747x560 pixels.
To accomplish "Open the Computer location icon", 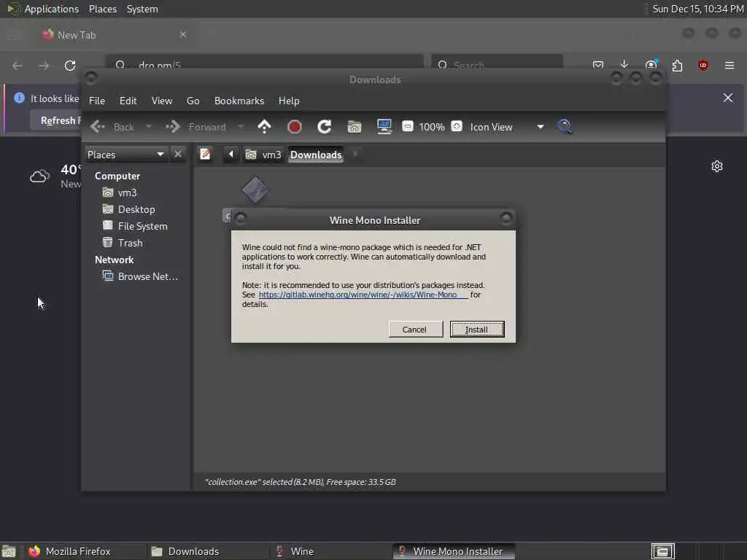I will [x=384, y=127].
